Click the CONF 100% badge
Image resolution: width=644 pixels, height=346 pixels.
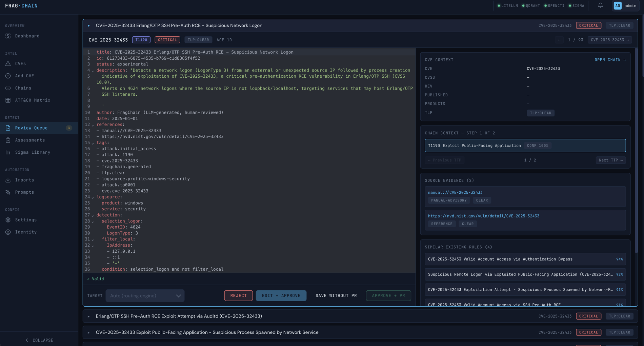[x=538, y=146]
